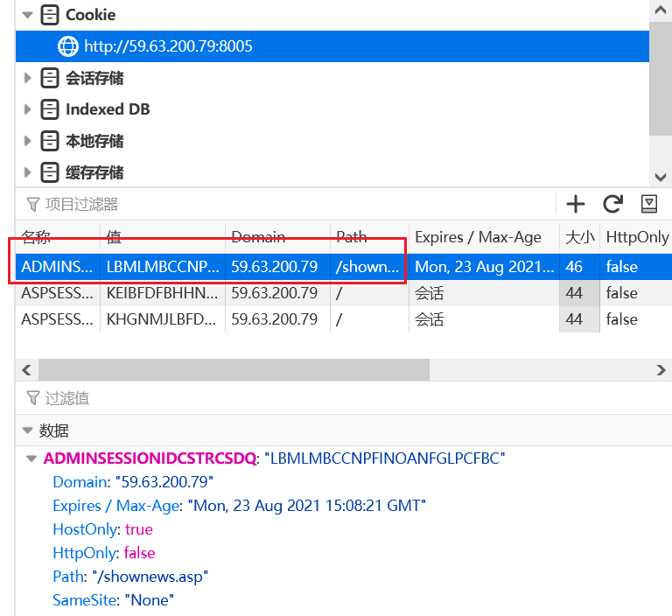This screenshot has height=616, width=672.
Task: Expand the Indexed DB node
Action: coord(27,109)
